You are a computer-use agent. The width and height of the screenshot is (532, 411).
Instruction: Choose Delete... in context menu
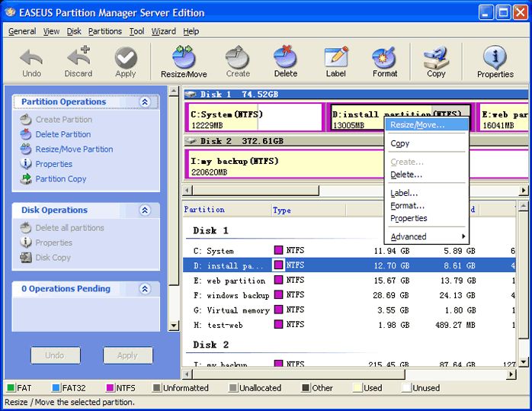427,175
